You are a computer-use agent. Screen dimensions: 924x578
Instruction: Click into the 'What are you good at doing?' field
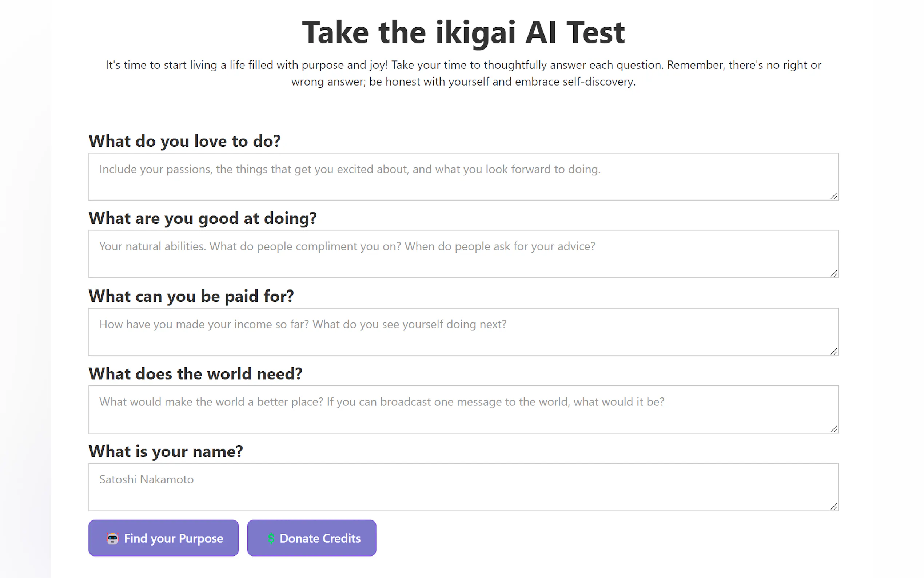point(463,254)
